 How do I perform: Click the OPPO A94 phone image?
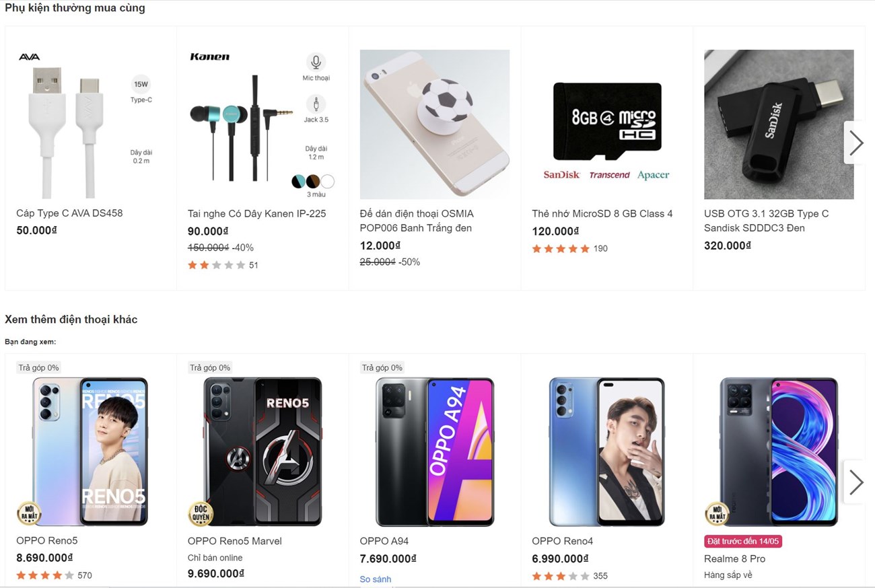click(x=434, y=451)
